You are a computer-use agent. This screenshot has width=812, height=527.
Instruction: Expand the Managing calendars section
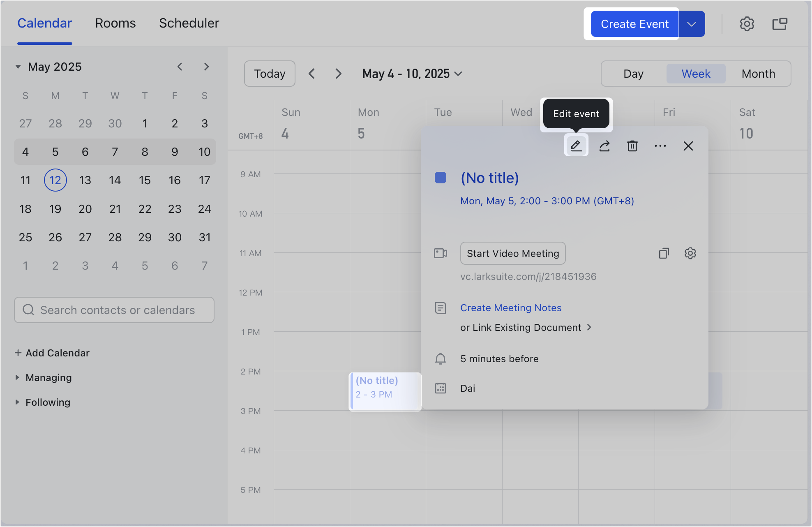coord(17,377)
